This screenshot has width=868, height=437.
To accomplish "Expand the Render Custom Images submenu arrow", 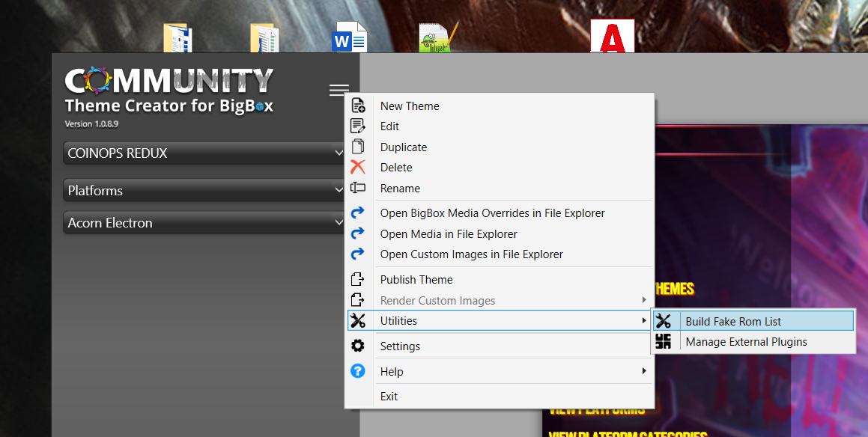I will 644,300.
